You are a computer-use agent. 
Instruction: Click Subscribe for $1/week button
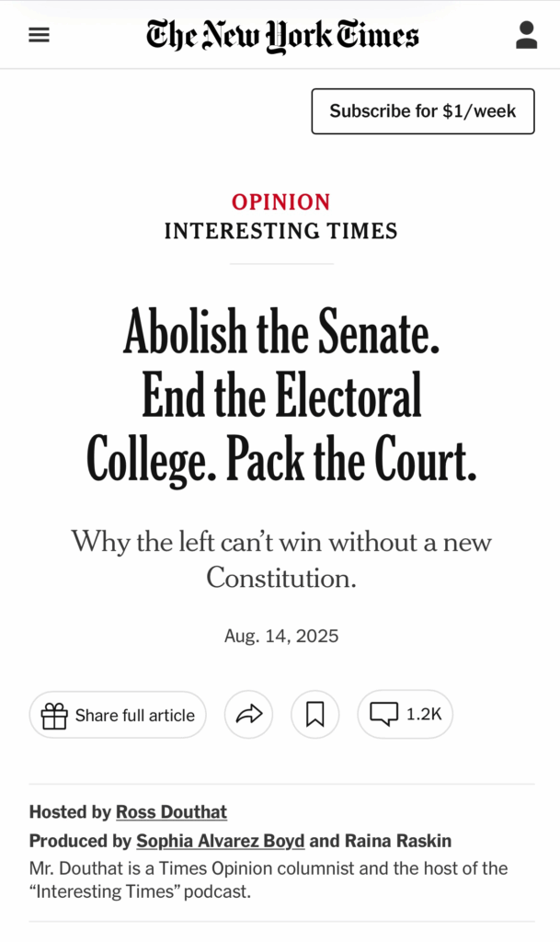tap(422, 111)
